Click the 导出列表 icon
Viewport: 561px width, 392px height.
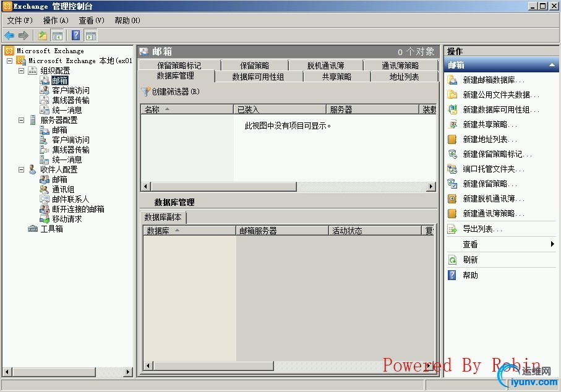pos(452,229)
